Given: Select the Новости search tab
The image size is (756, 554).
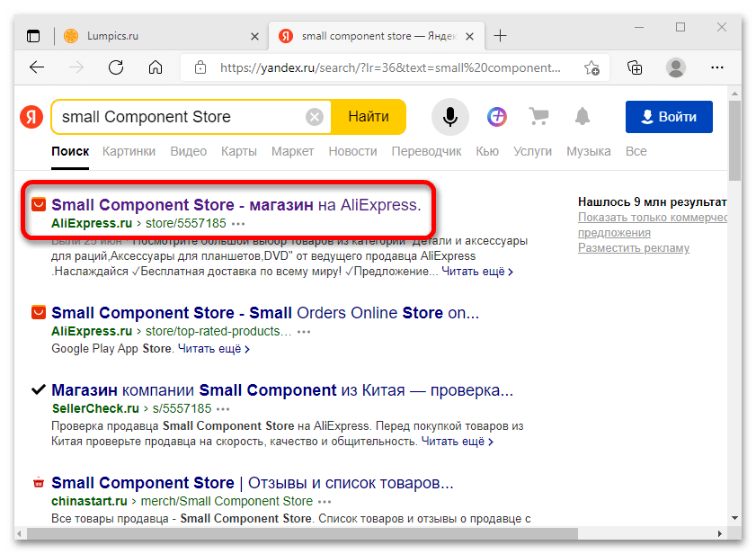Looking at the screenshot, I should coord(352,151).
